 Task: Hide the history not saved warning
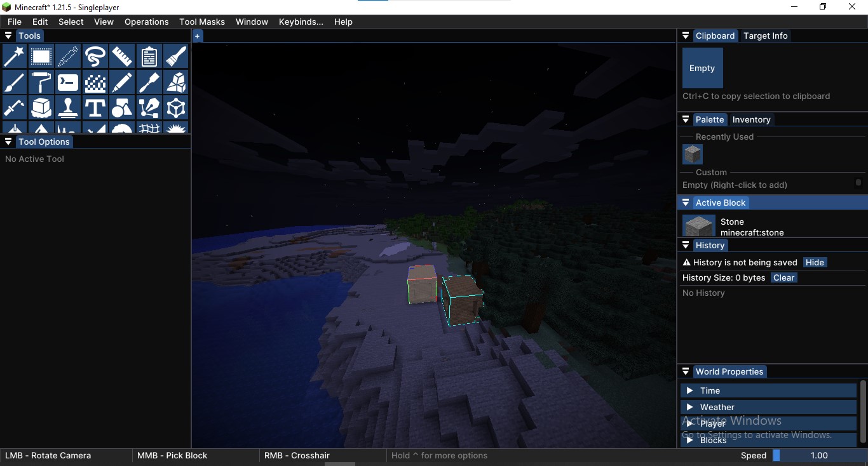815,262
